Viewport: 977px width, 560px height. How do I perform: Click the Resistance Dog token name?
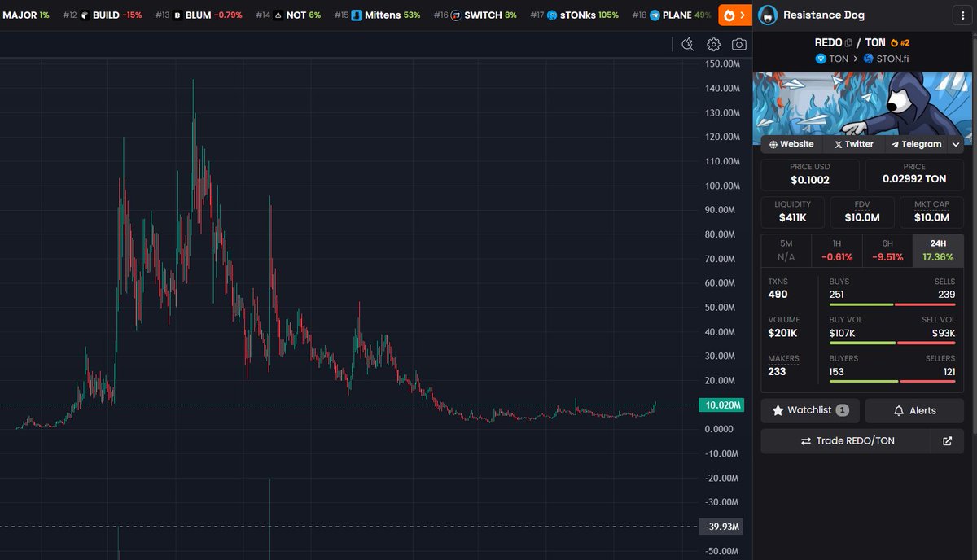click(x=824, y=15)
